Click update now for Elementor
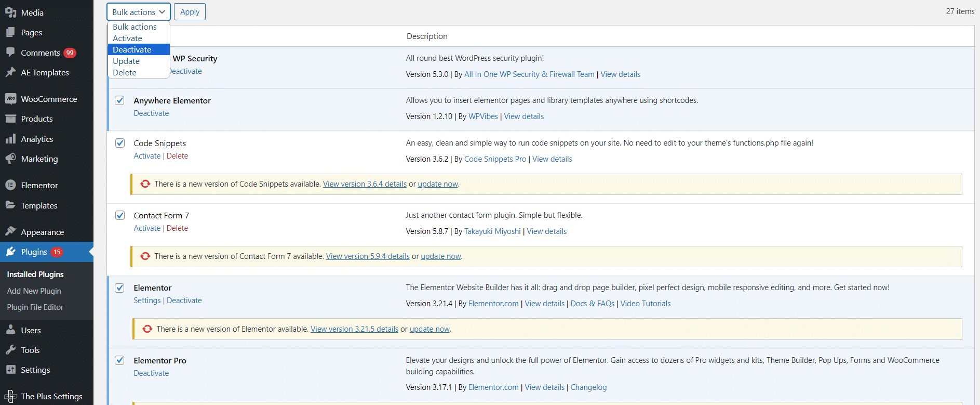 [429, 329]
